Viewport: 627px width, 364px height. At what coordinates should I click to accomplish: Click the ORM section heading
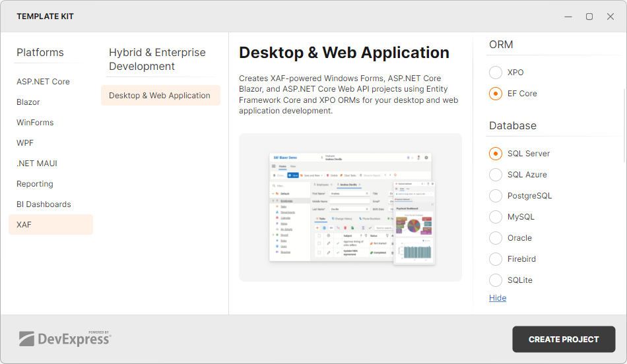501,45
